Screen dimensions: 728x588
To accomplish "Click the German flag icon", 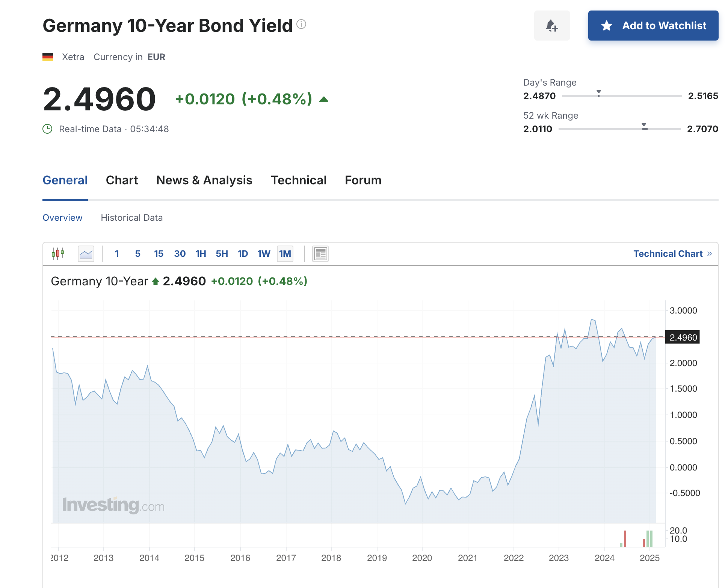I will click(x=48, y=57).
